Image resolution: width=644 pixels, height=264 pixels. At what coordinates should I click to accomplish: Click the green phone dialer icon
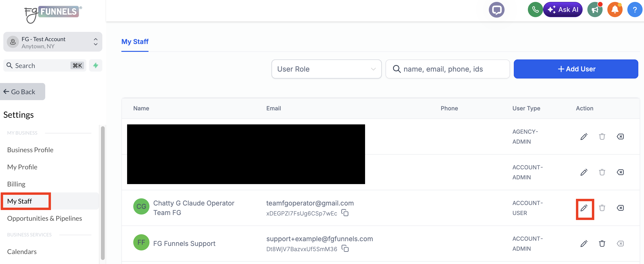tap(535, 10)
